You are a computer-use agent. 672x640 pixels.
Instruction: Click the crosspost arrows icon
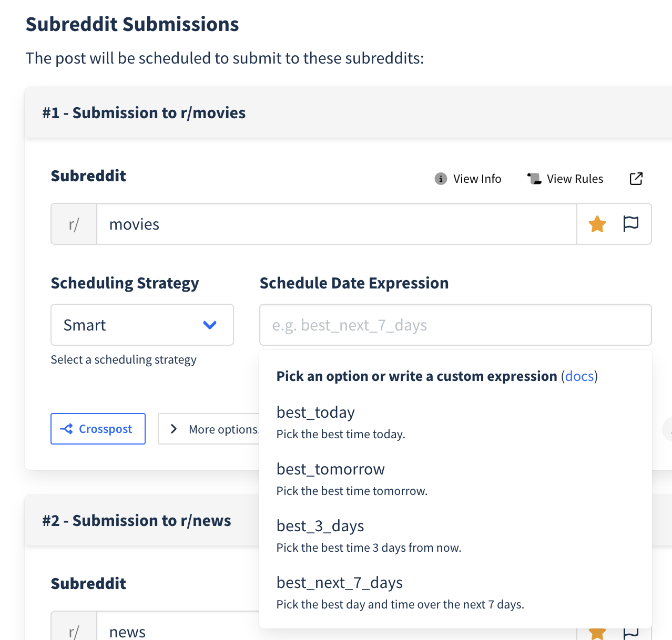click(x=67, y=429)
